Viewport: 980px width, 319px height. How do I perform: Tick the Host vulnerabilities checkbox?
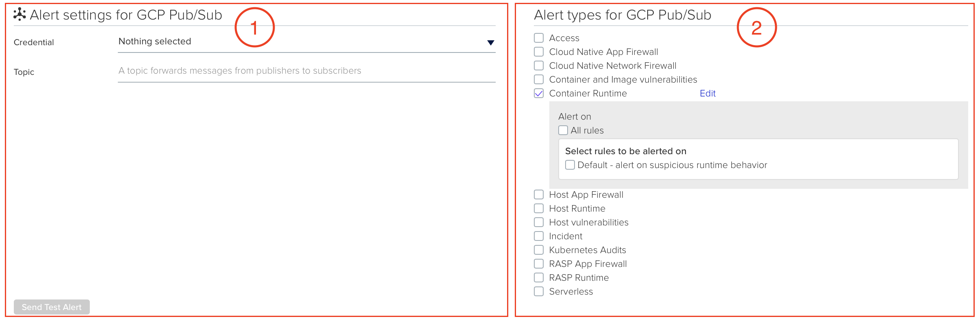(x=539, y=222)
